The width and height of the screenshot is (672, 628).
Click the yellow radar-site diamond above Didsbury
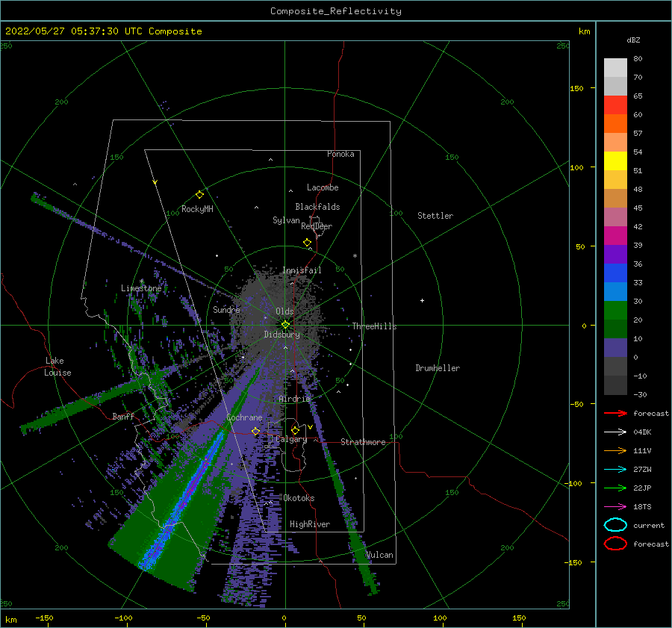pos(285,325)
